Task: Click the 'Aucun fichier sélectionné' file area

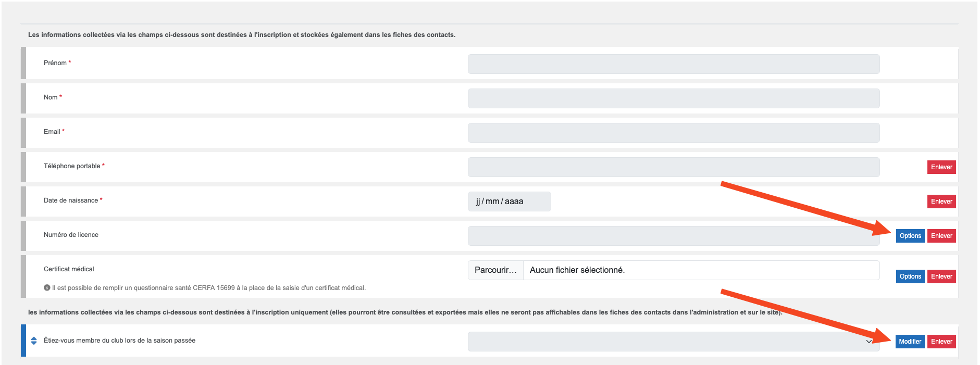Action: pyautogui.click(x=577, y=270)
